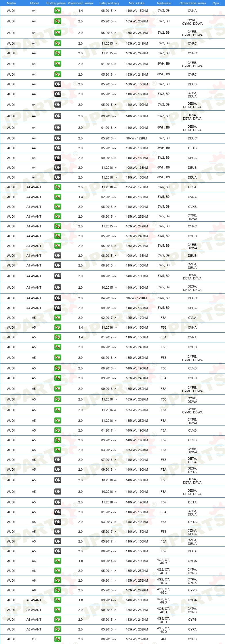The image size is (225, 644).
Task: Select the 02.2016 -> production date cell
Action: 109,197
